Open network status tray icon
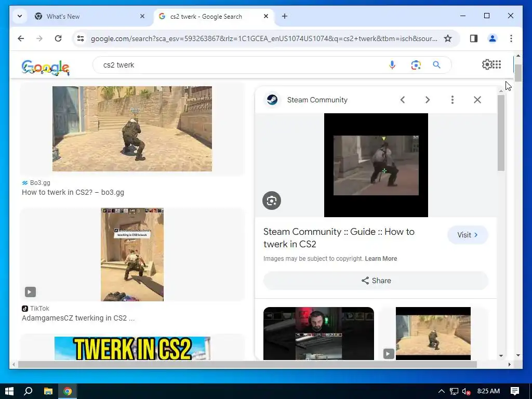The image size is (532, 399). click(454, 391)
